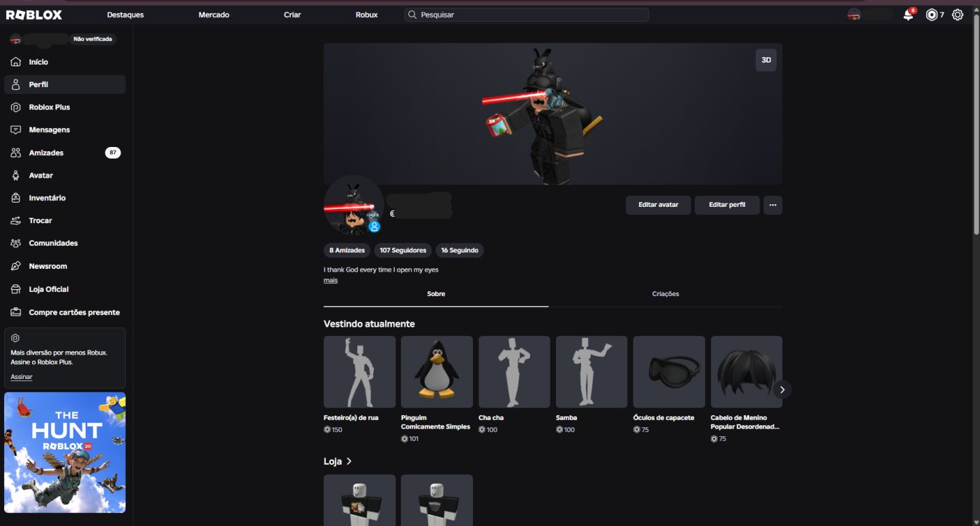Click Assinar Roblox Plus link
The height and width of the screenshot is (526, 980).
[22, 377]
